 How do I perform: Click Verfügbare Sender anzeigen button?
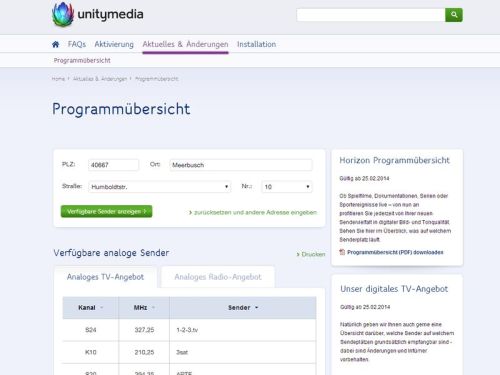(x=106, y=211)
